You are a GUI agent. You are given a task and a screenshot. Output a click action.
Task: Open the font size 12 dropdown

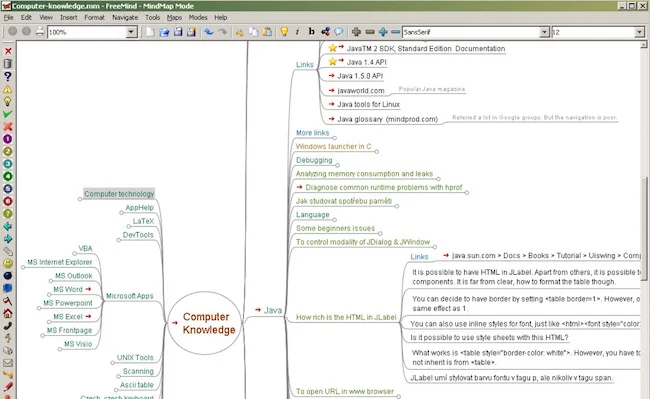point(639,32)
